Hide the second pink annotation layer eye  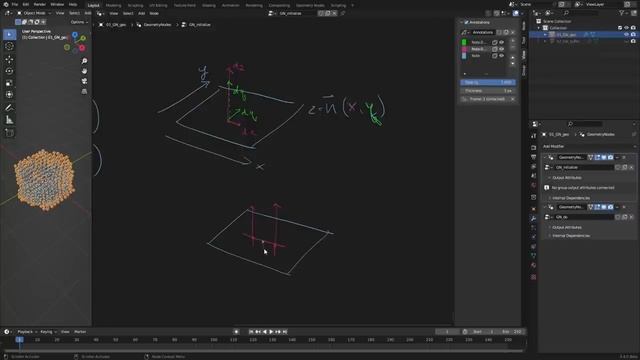pyautogui.click(x=502, y=49)
